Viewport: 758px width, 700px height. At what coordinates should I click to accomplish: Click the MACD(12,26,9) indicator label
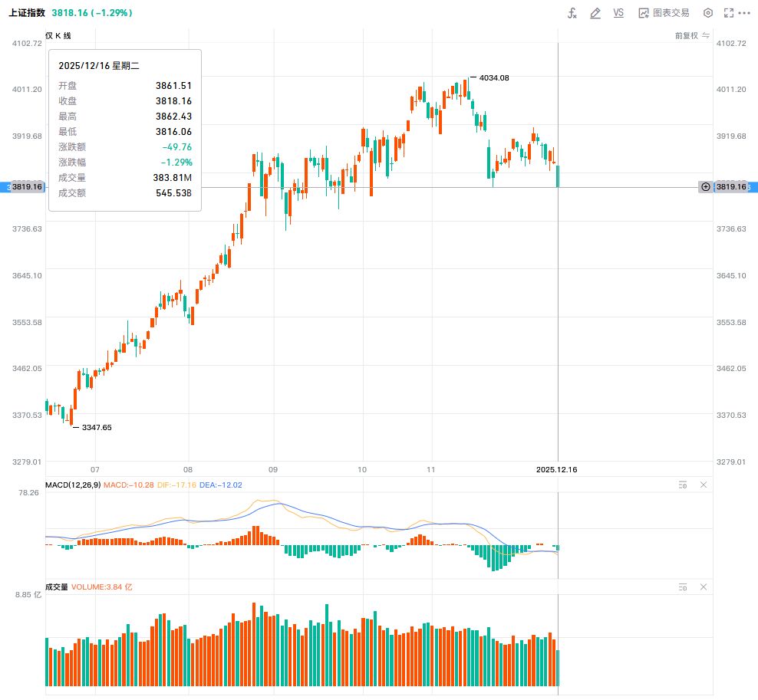tap(73, 485)
